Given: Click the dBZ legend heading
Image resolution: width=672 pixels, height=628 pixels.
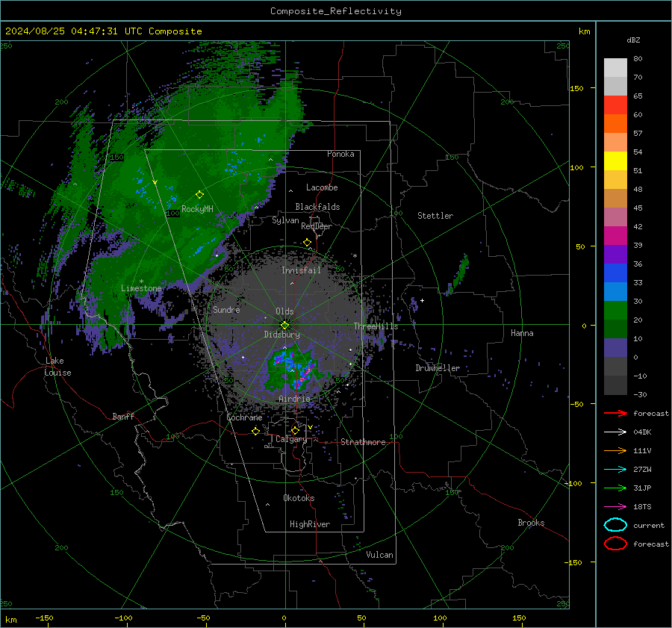Looking at the screenshot, I should 633,40.
